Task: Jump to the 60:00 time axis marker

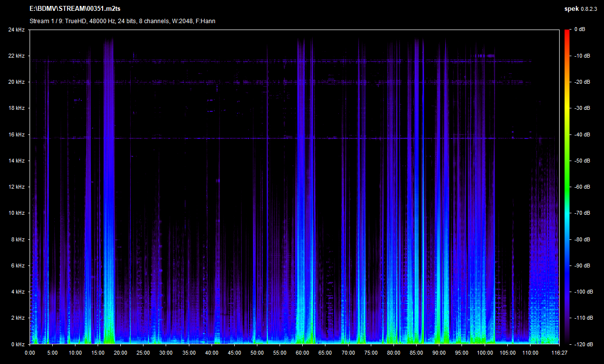Action: tap(302, 353)
